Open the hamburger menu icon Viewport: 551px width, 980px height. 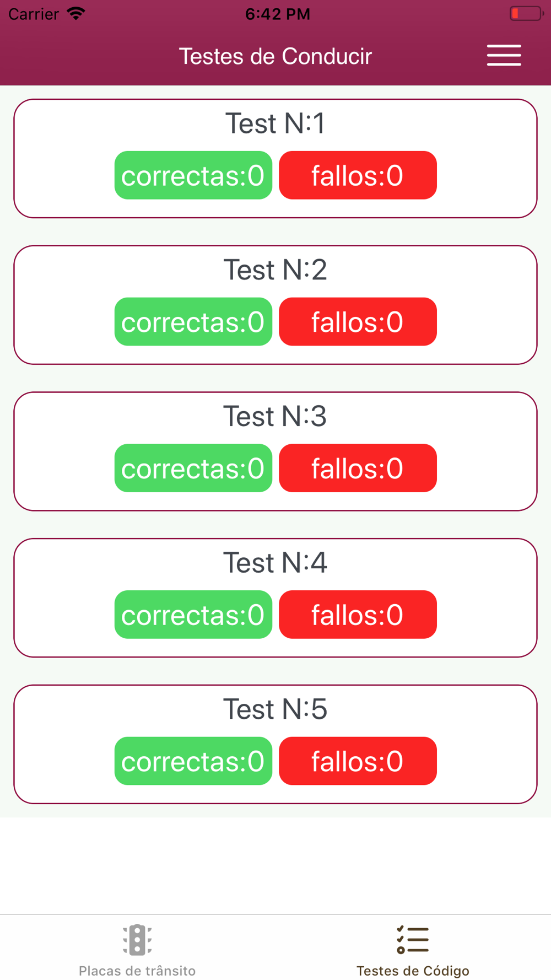pyautogui.click(x=504, y=55)
